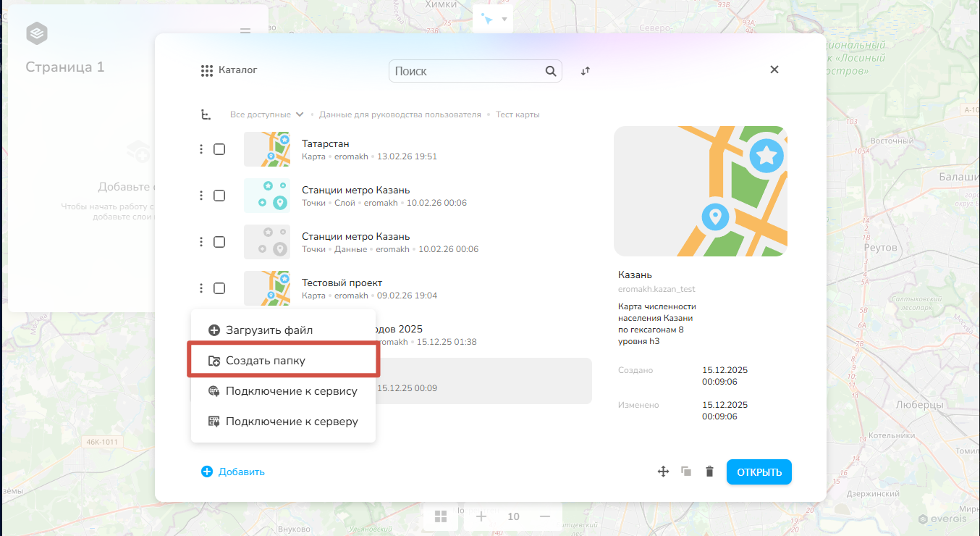This screenshot has width=980, height=536.
Task: Open Тест карты breadcrumb
Action: pyautogui.click(x=518, y=114)
